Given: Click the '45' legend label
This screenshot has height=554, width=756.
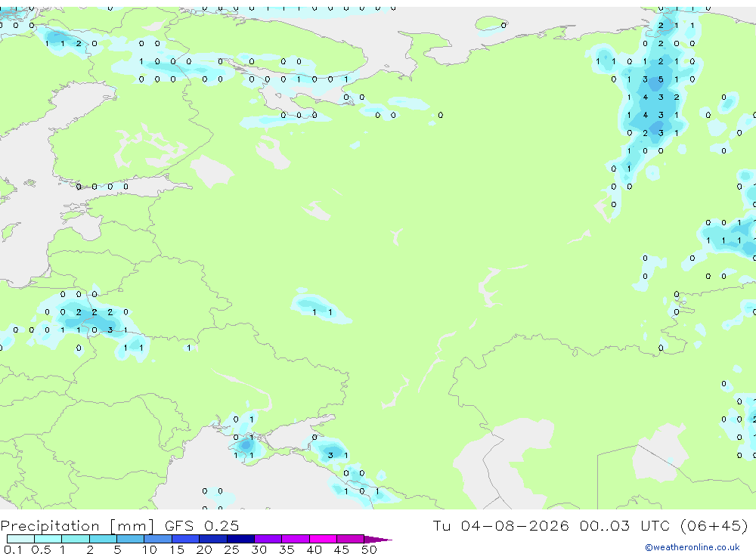Looking at the screenshot, I should (342, 549).
